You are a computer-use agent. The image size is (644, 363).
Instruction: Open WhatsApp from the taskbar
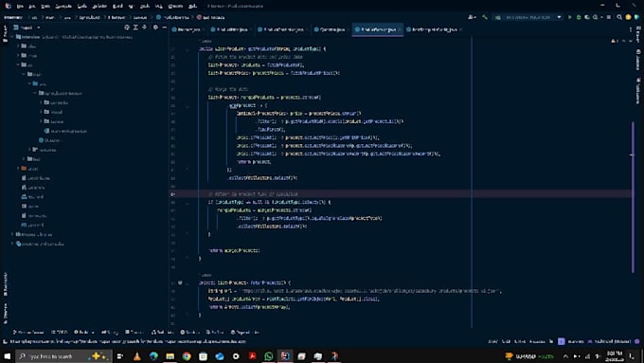pos(269,356)
